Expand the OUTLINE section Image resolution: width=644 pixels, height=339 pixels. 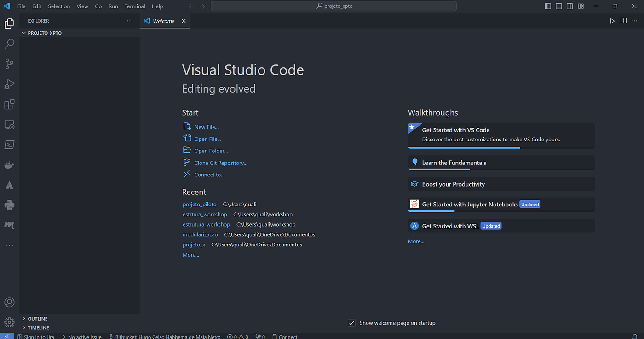[x=80, y=319]
